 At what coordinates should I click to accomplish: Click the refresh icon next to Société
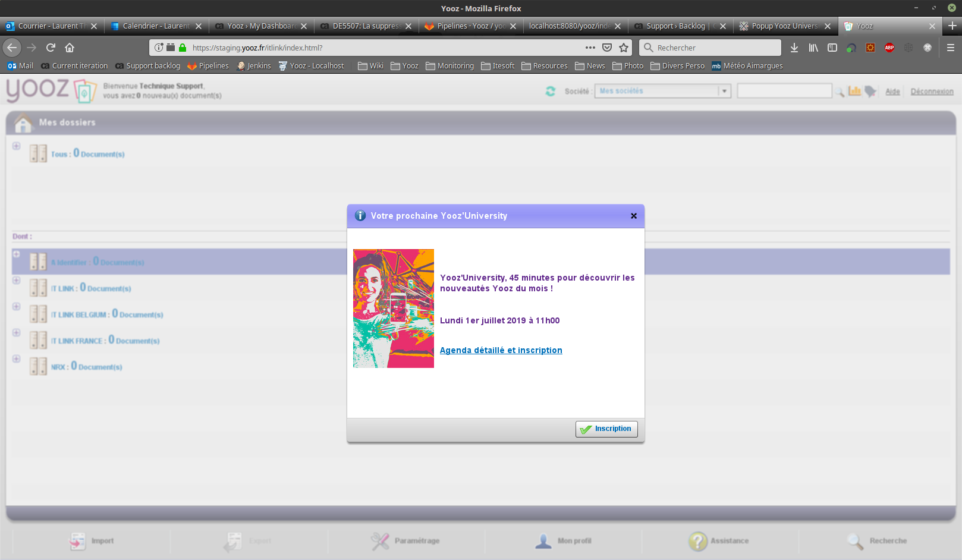pyautogui.click(x=551, y=91)
